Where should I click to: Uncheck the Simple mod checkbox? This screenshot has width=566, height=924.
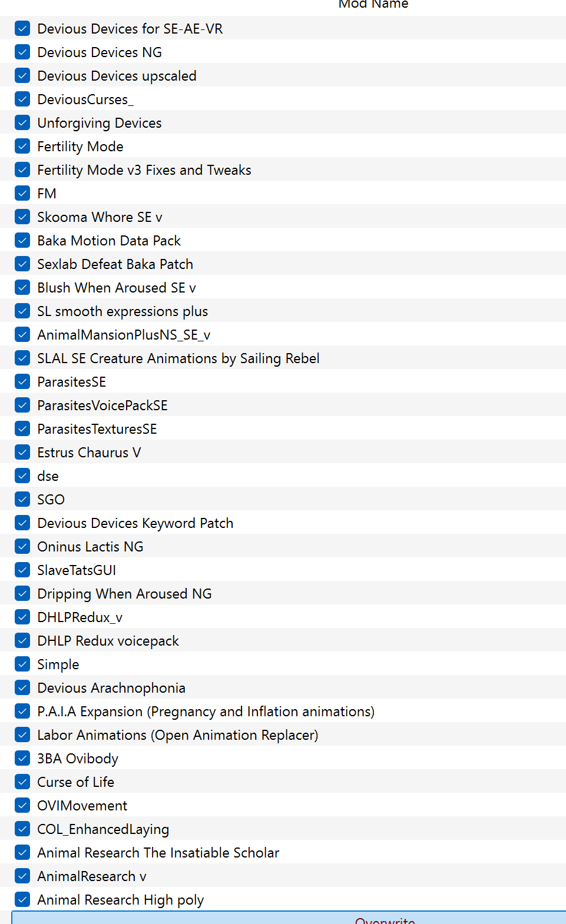(x=22, y=664)
